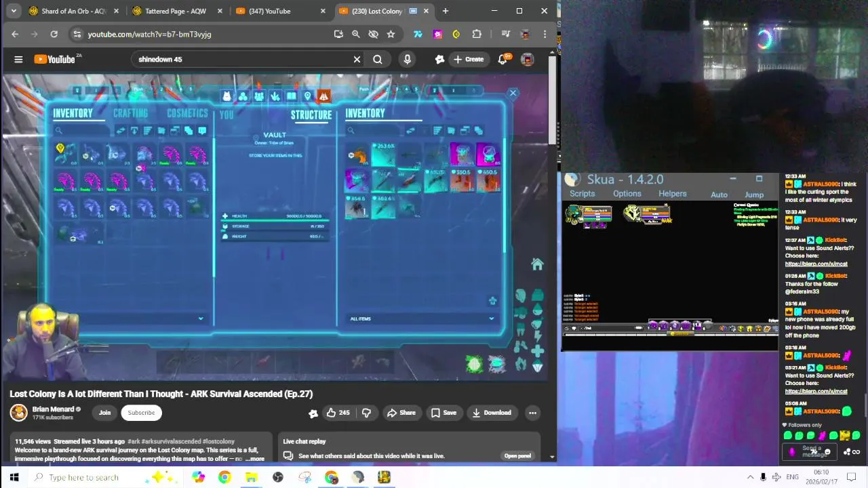Show hidden system tray icons chevron
Screen dimensions: 868x488
(x=750, y=477)
